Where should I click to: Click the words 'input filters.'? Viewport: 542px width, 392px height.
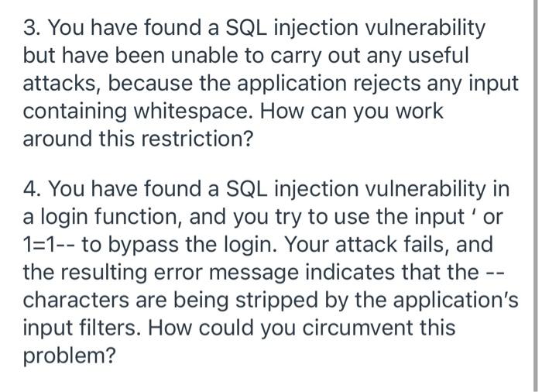tap(82, 328)
